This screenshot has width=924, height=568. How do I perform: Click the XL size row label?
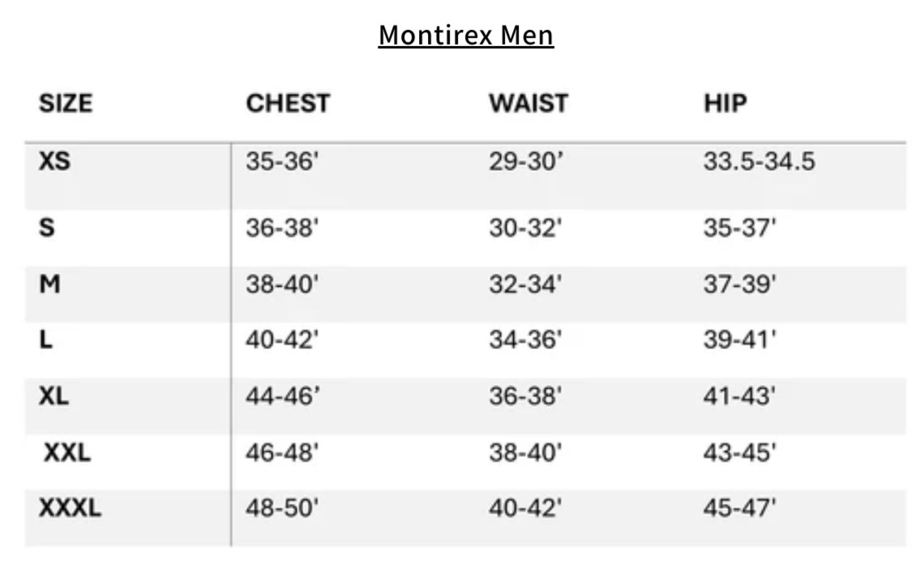(x=54, y=396)
